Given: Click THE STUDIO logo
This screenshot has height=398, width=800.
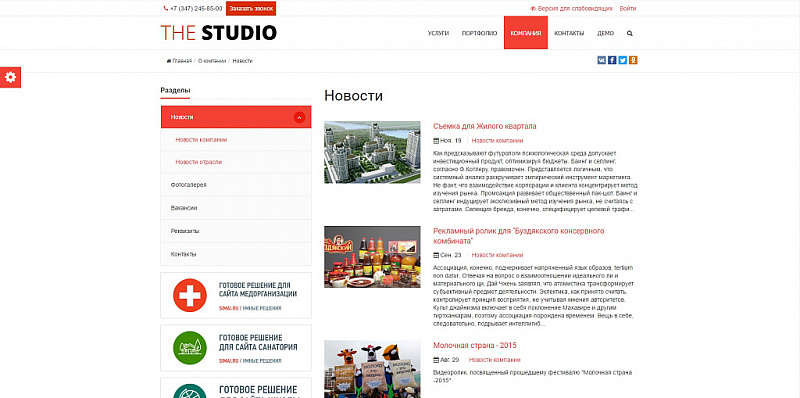Looking at the screenshot, I should pyautogui.click(x=218, y=33).
